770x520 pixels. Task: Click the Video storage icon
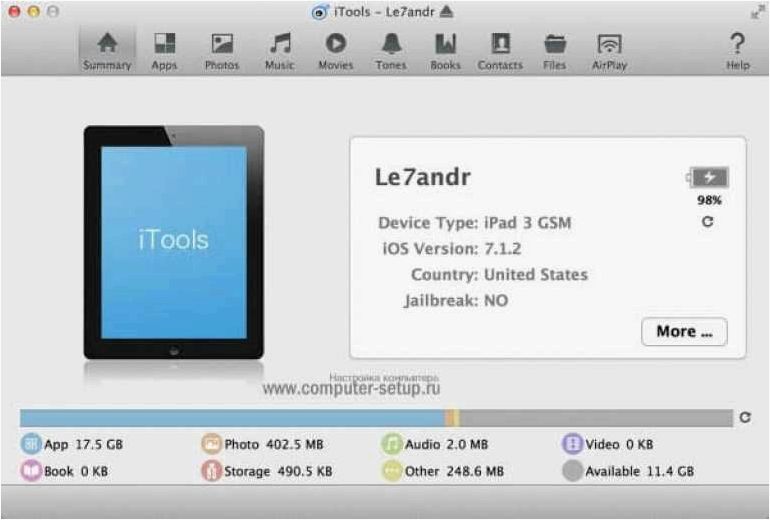(x=572, y=444)
